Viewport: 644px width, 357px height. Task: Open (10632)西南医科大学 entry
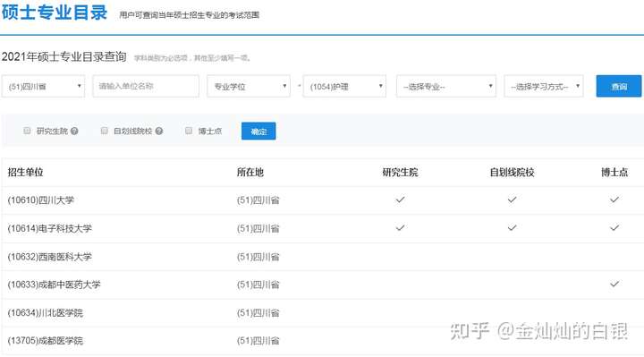coord(50,257)
